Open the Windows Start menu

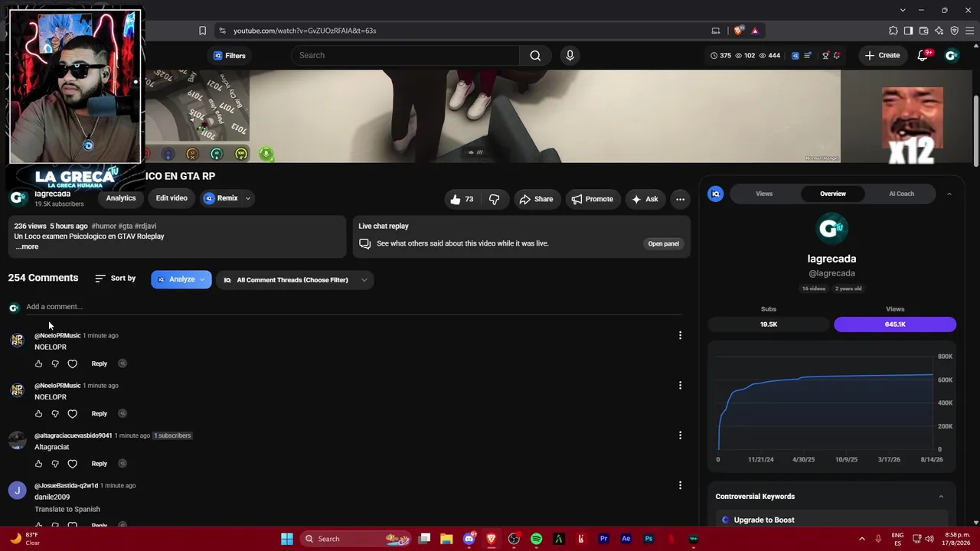click(287, 539)
